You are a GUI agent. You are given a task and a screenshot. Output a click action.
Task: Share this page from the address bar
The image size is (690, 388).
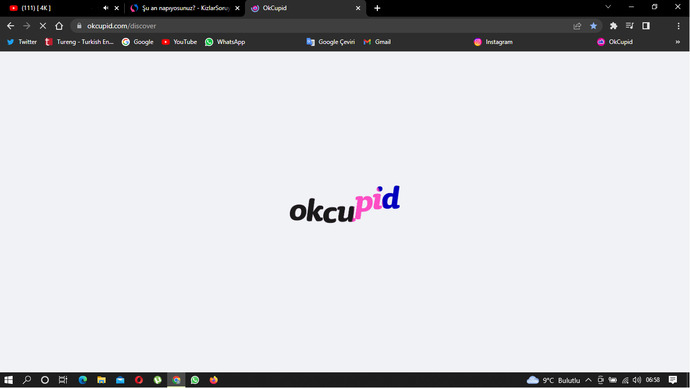tap(577, 26)
